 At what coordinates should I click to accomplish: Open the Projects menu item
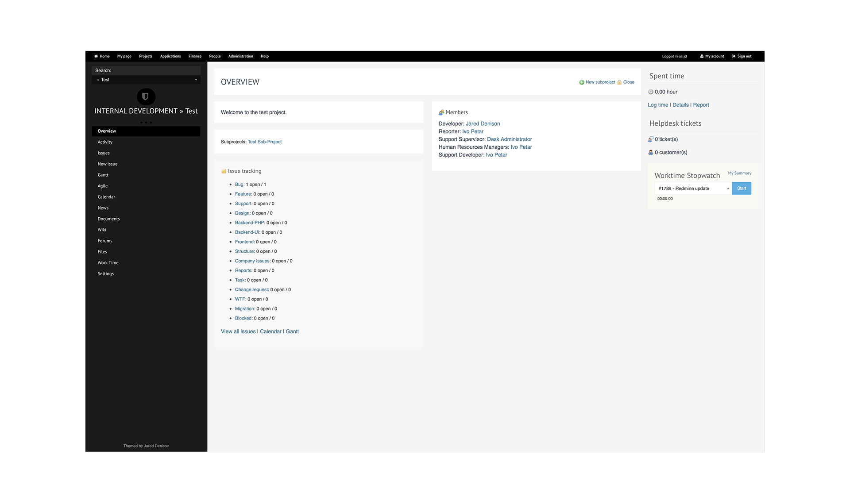(145, 56)
